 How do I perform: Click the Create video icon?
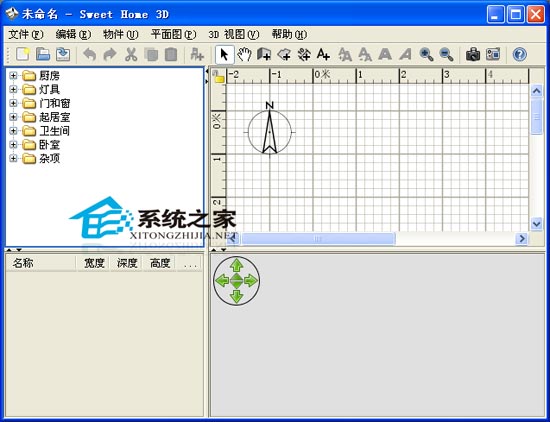coord(493,54)
